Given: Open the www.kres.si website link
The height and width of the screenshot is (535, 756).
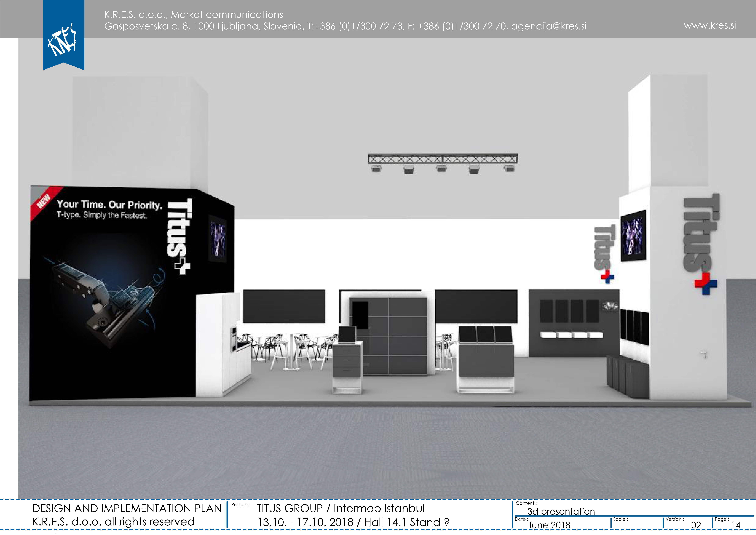Looking at the screenshot, I should coord(710,25).
